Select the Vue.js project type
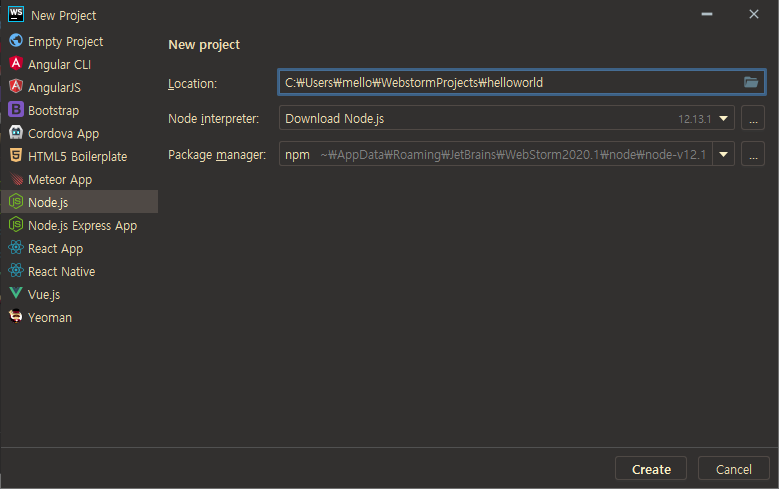This screenshot has height=489, width=779. coord(79,294)
